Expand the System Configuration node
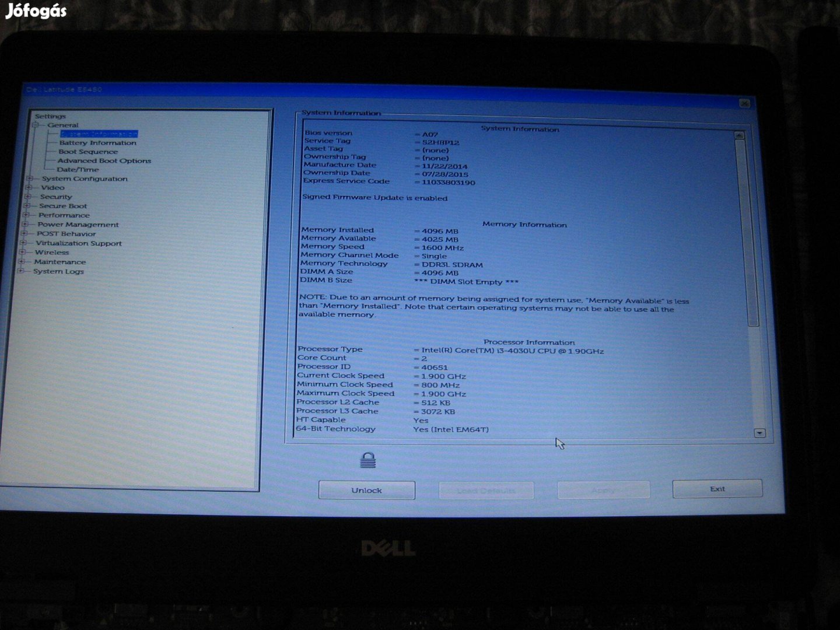The width and height of the screenshot is (840, 630). (x=30, y=178)
